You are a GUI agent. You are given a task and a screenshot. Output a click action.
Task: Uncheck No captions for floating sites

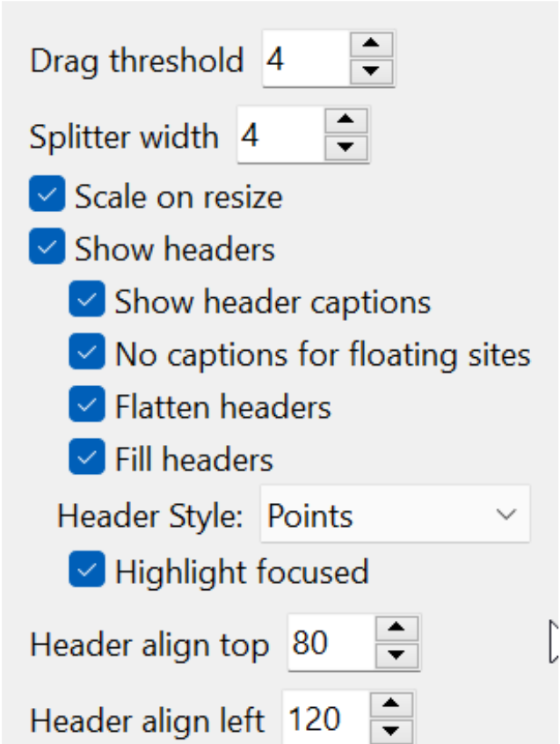point(87,354)
